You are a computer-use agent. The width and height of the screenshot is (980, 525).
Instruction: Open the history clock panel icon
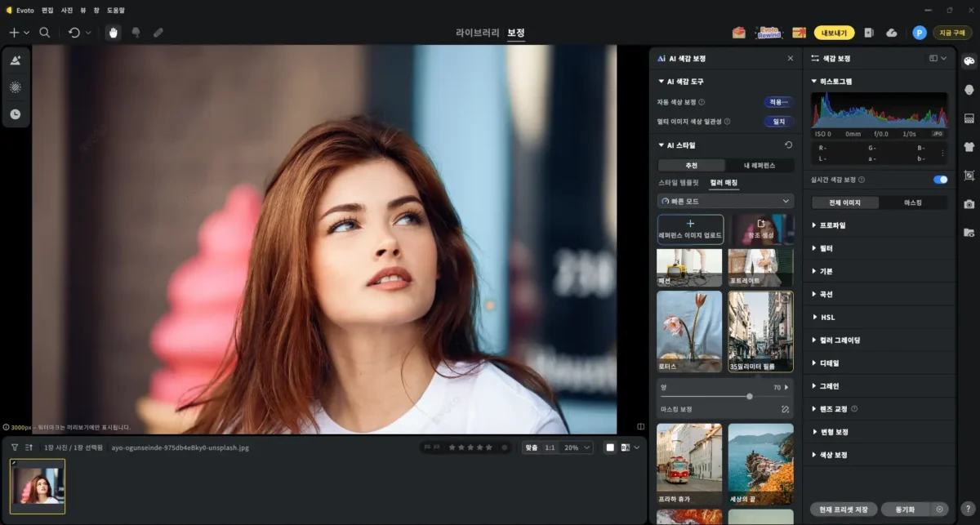click(16, 114)
